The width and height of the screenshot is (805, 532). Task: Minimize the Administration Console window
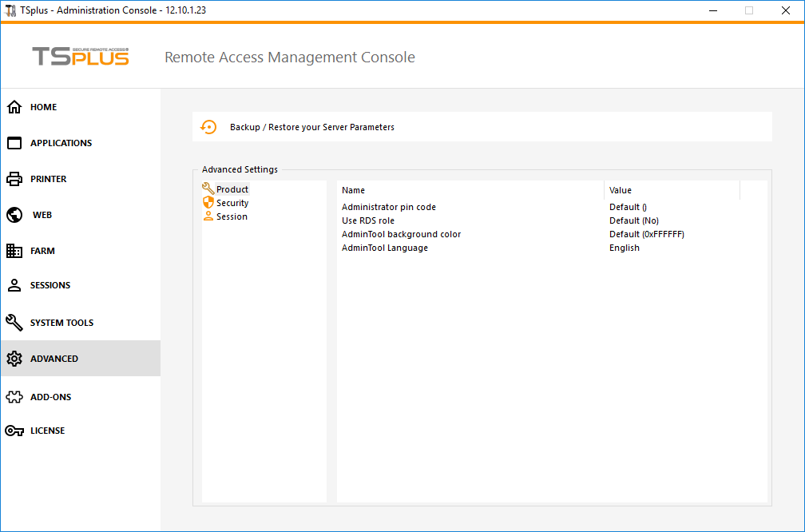(713, 10)
